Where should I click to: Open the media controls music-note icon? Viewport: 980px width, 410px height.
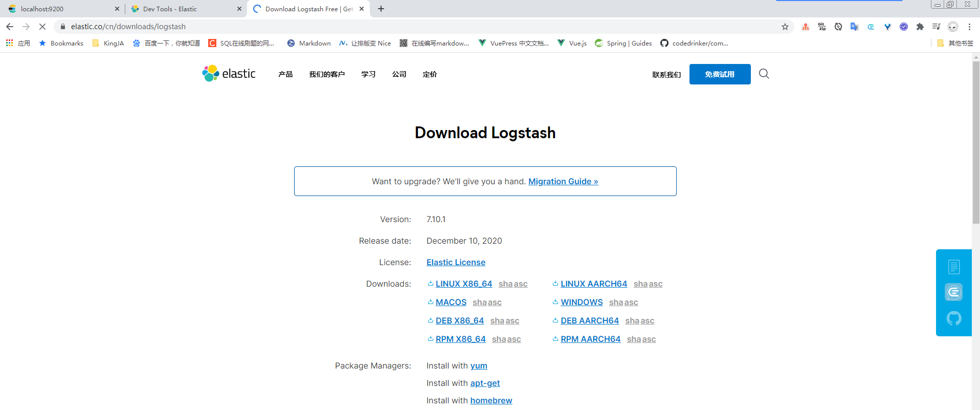coord(937,27)
